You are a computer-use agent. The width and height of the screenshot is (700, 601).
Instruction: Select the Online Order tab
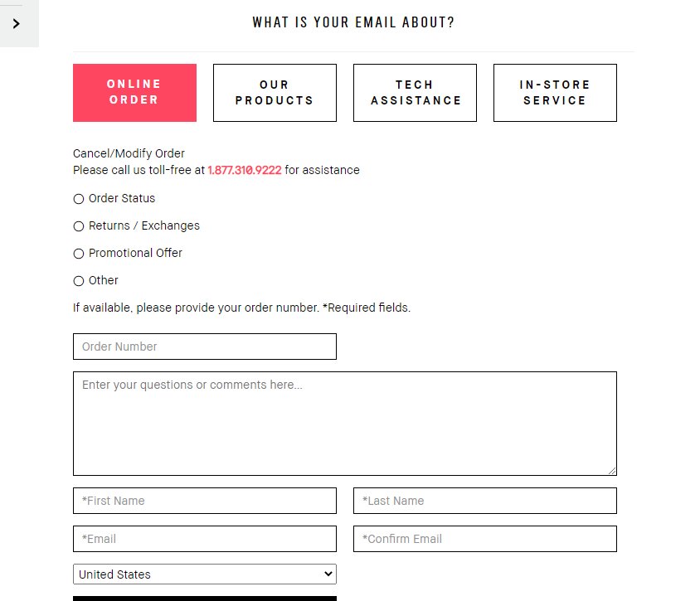134,92
